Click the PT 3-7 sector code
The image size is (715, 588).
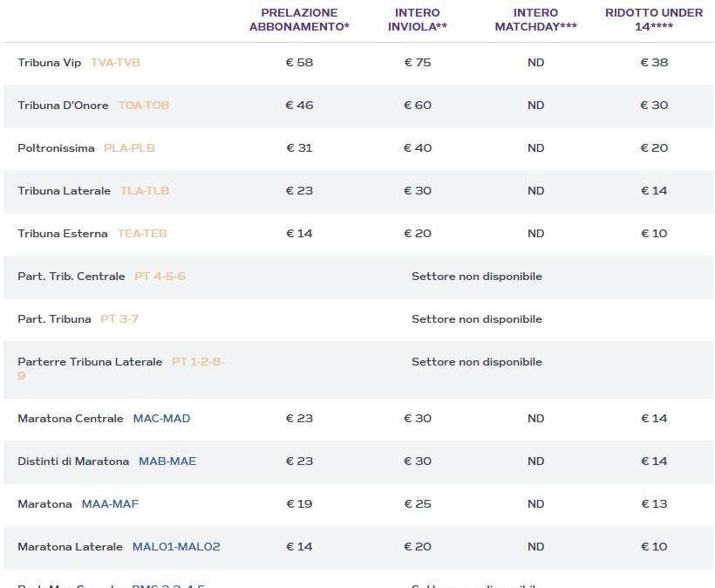(119, 319)
